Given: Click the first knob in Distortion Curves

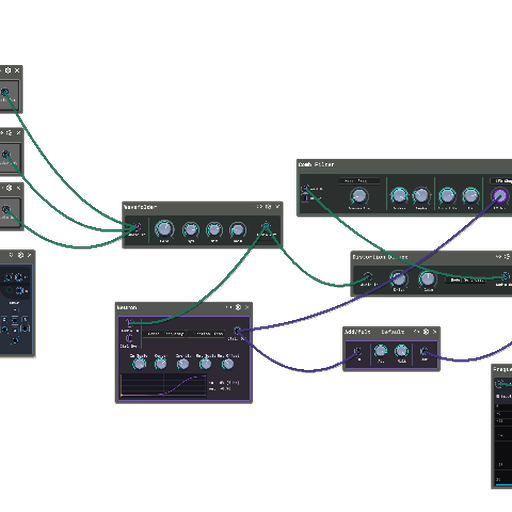Looking at the screenshot, I should pos(398,279).
